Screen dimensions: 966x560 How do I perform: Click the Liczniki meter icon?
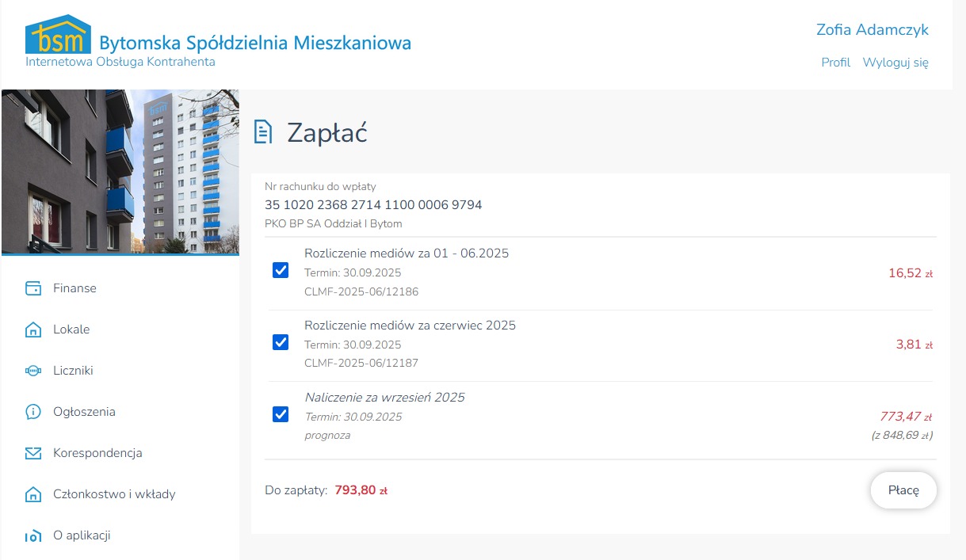(x=33, y=371)
